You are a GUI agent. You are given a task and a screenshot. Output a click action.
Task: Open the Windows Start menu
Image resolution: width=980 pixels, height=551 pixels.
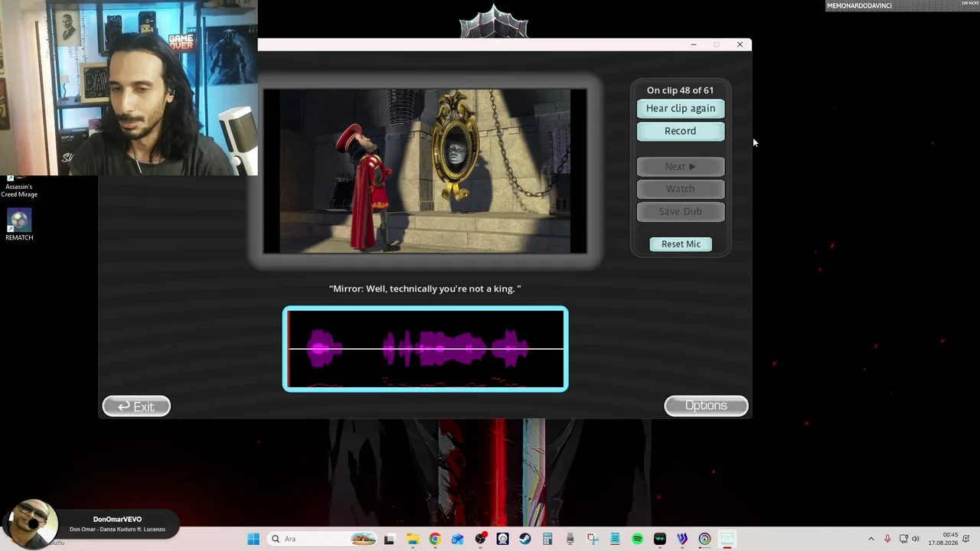click(253, 539)
